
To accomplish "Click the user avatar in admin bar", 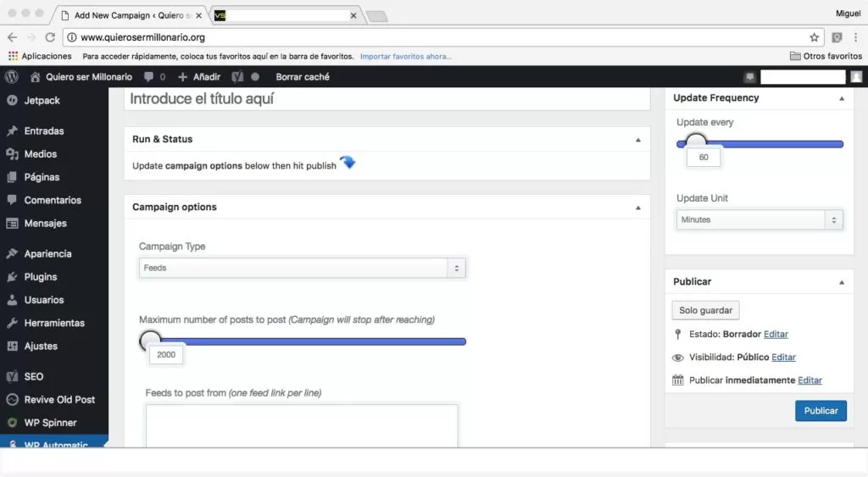I will click(856, 77).
